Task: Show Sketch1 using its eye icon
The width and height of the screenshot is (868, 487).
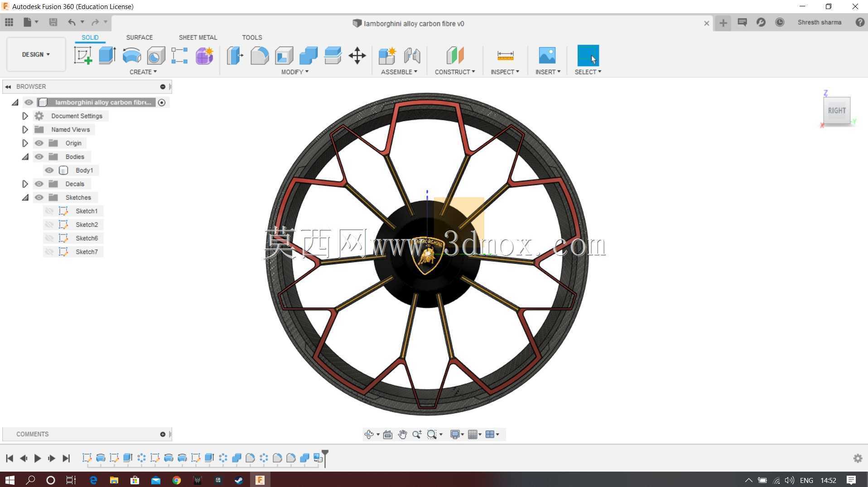Action: pyautogui.click(x=49, y=211)
